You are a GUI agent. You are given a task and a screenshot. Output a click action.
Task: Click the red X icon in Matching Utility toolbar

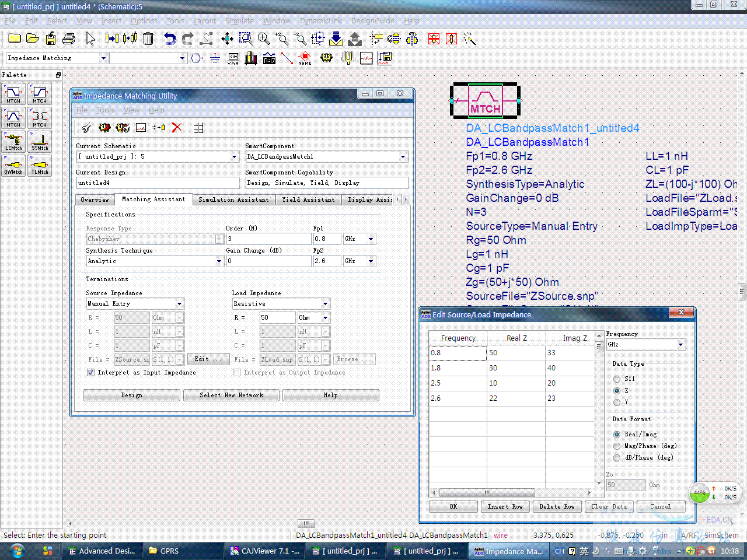[177, 128]
